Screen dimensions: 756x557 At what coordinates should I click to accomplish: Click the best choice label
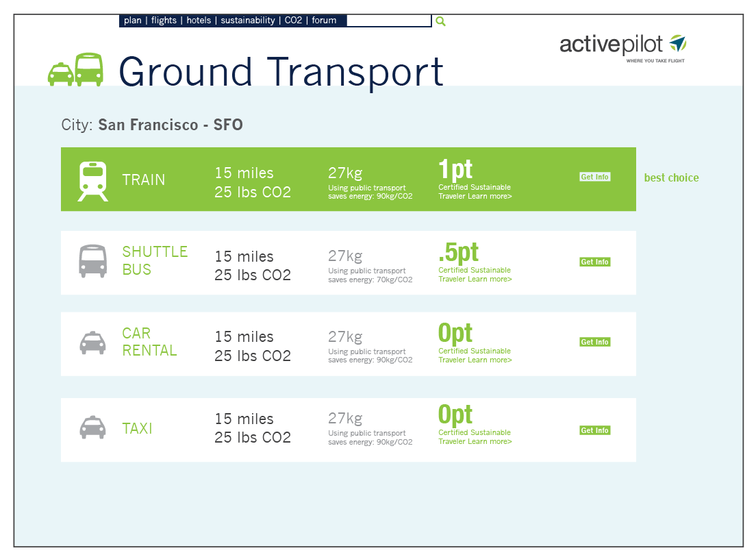pyautogui.click(x=671, y=178)
